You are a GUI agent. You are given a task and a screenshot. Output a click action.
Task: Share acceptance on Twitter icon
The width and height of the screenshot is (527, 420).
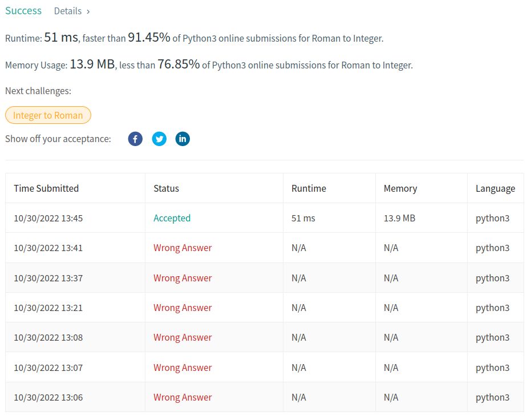pos(159,139)
